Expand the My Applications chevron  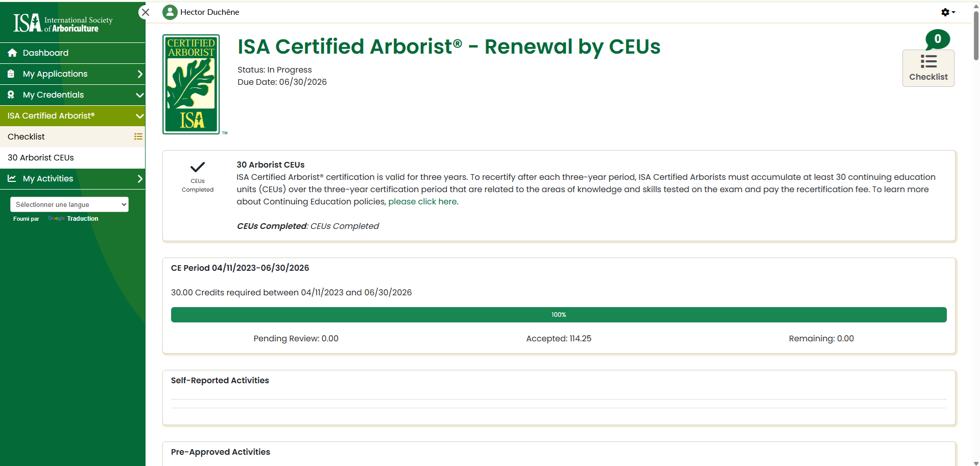point(139,74)
